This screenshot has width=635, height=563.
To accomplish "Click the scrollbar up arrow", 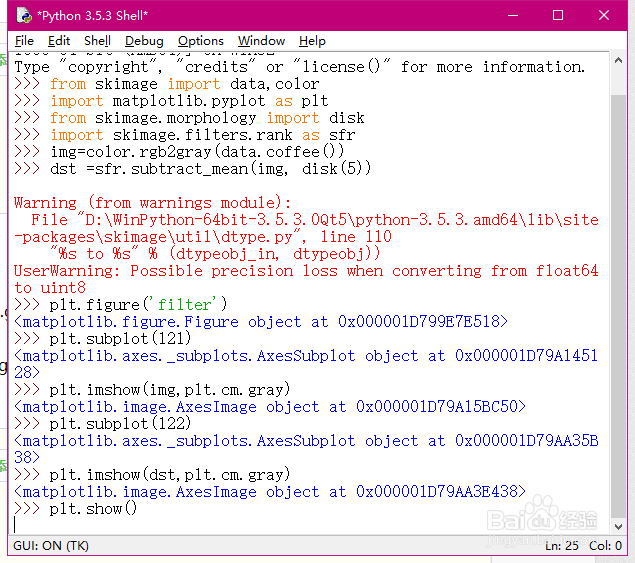I will coord(618,61).
